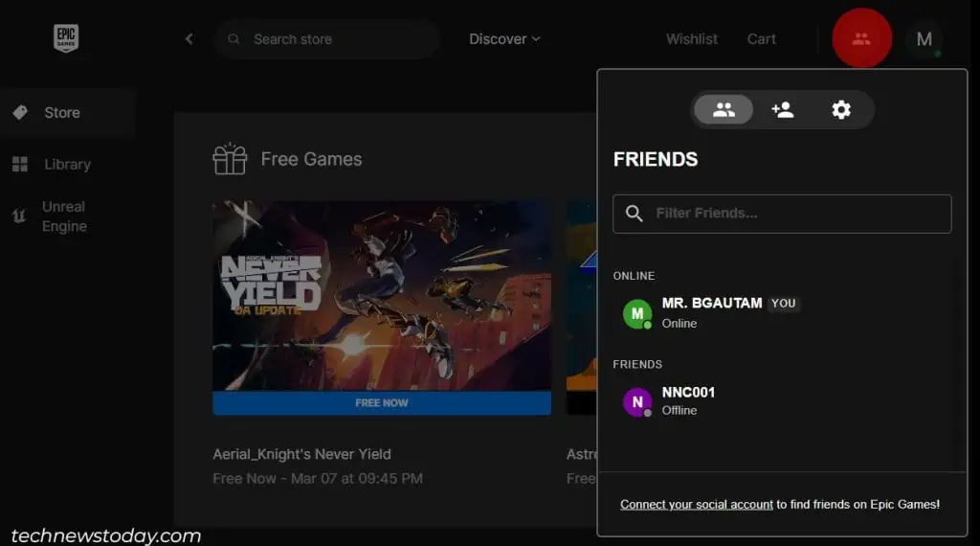Click the FRIENDS section header above NNC001
The image size is (980, 546).
(x=637, y=365)
